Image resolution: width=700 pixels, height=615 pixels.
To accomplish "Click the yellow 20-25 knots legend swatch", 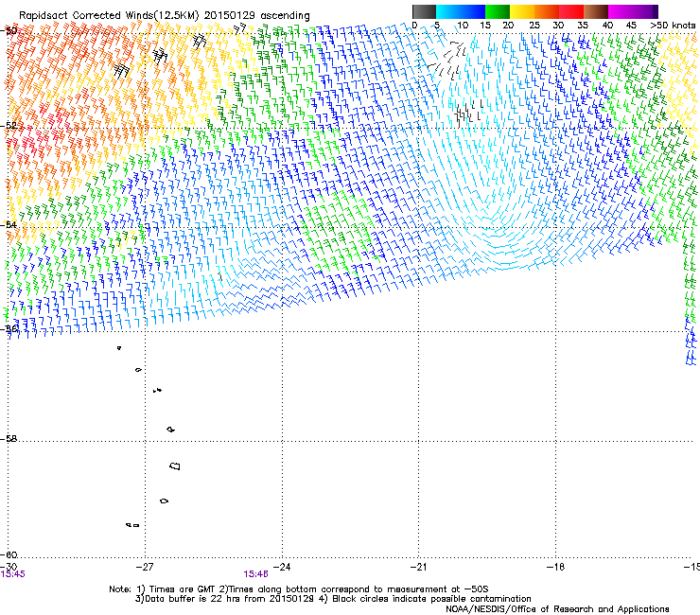I will click(521, 11).
